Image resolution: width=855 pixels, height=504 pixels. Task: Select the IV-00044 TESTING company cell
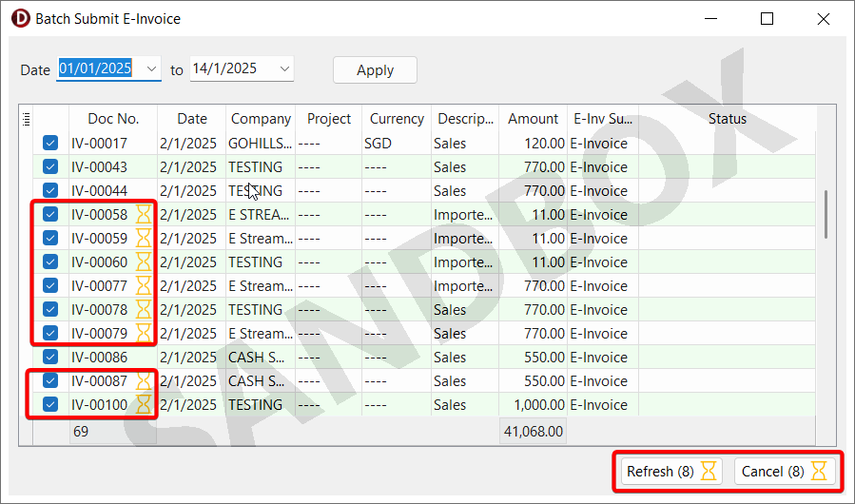pyautogui.click(x=260, y=191)
